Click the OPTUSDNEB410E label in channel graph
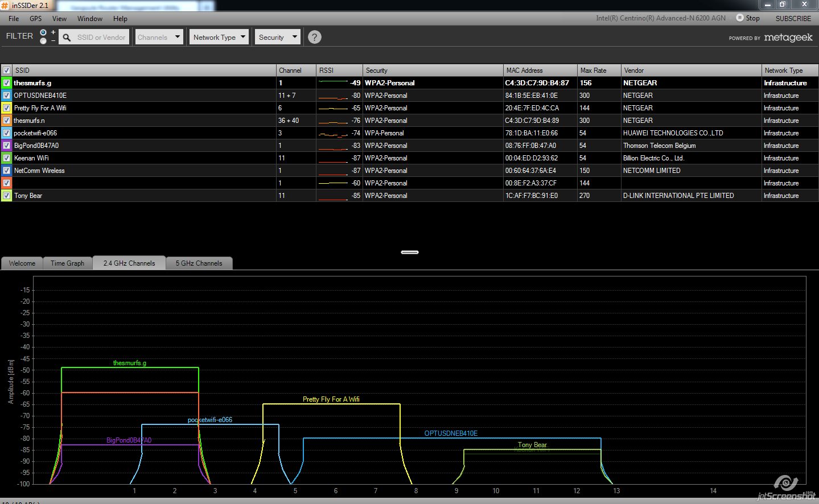819x504 pixels. [451, 433]
